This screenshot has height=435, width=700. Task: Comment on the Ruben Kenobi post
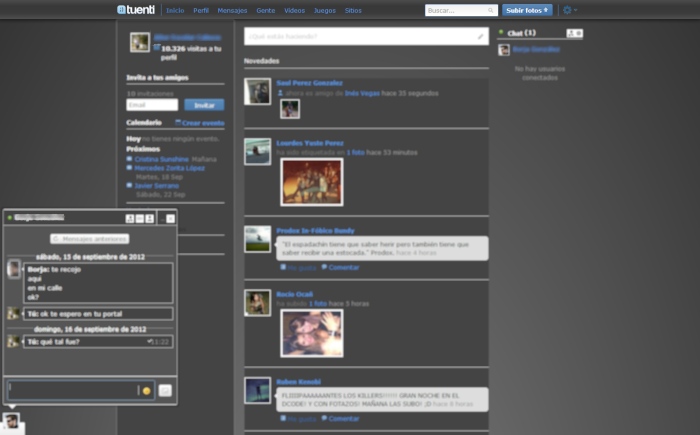[340, 418]
